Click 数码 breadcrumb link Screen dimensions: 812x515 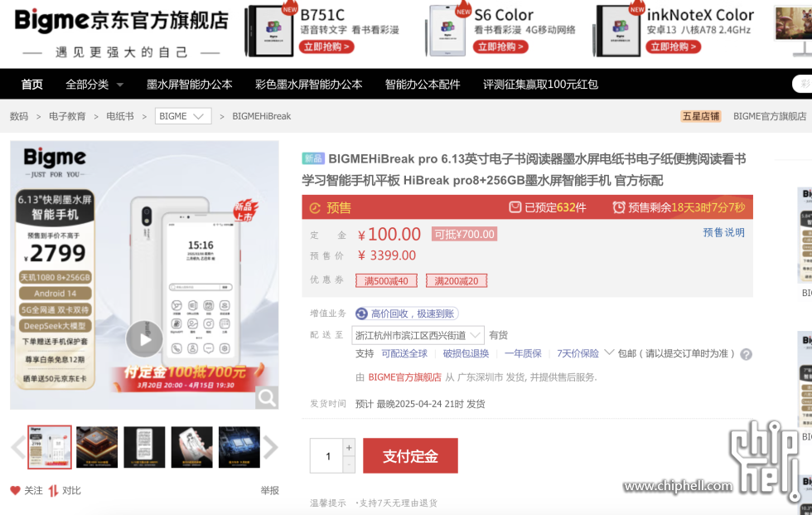19,116
